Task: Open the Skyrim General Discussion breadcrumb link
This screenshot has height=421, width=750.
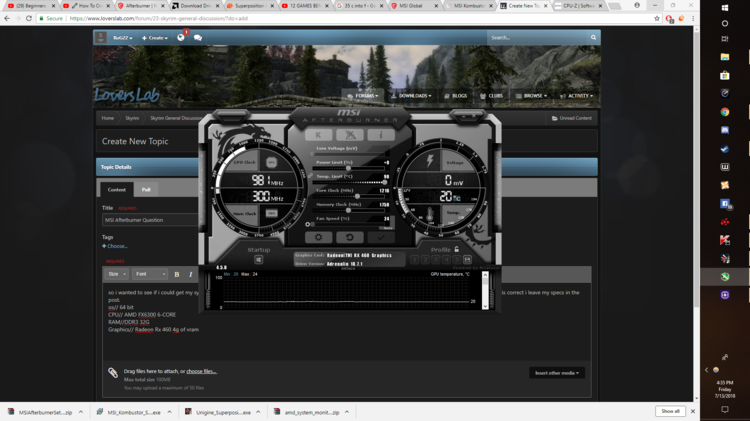Action: (x=176, y=118)
